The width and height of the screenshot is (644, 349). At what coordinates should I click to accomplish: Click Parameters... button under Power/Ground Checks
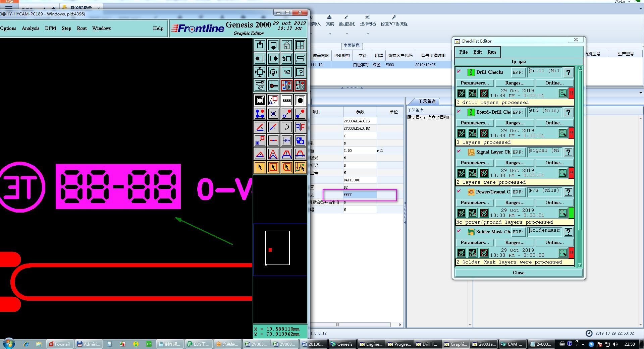[x=475, y=202]
